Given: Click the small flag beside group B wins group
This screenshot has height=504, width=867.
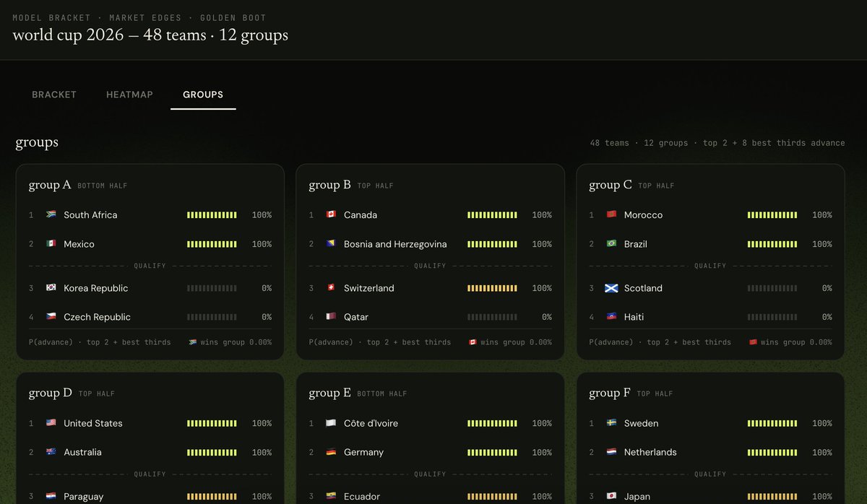Looking at the screenshot, I should pos(473,342).
